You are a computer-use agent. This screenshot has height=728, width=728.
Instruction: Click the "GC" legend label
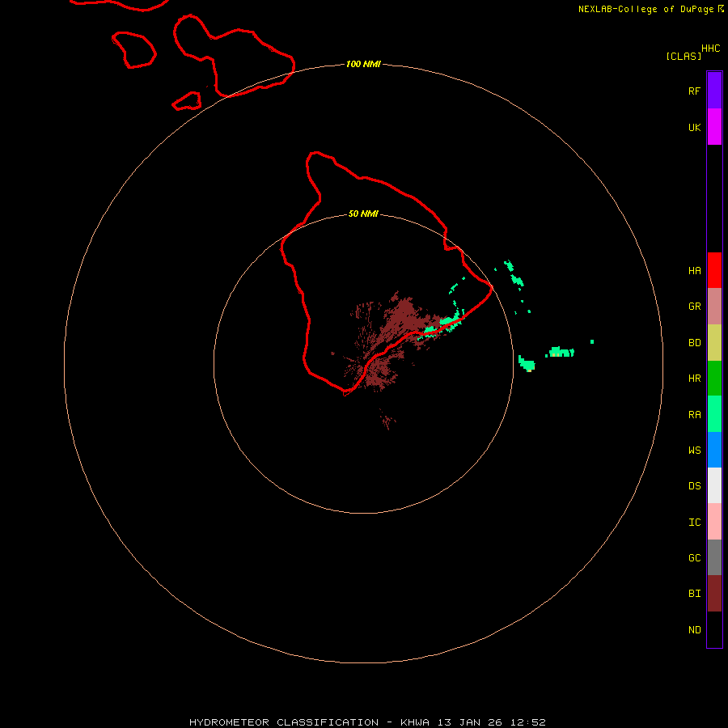(694, 558)
